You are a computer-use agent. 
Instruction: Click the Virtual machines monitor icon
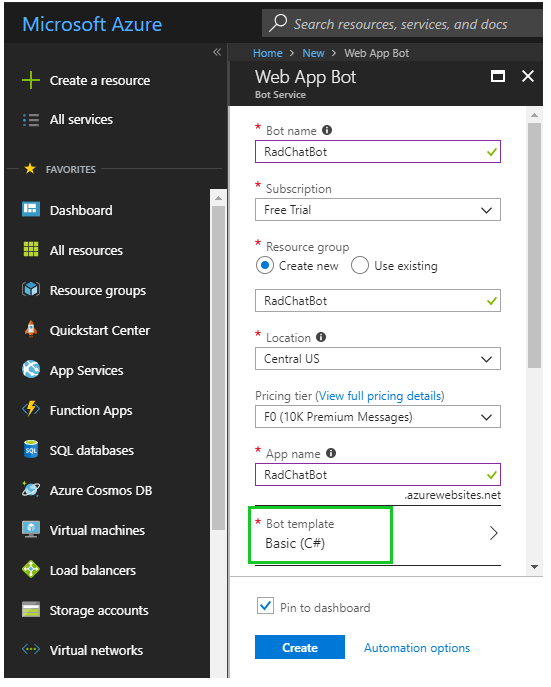pyautogui.click(x=31, y=529)
